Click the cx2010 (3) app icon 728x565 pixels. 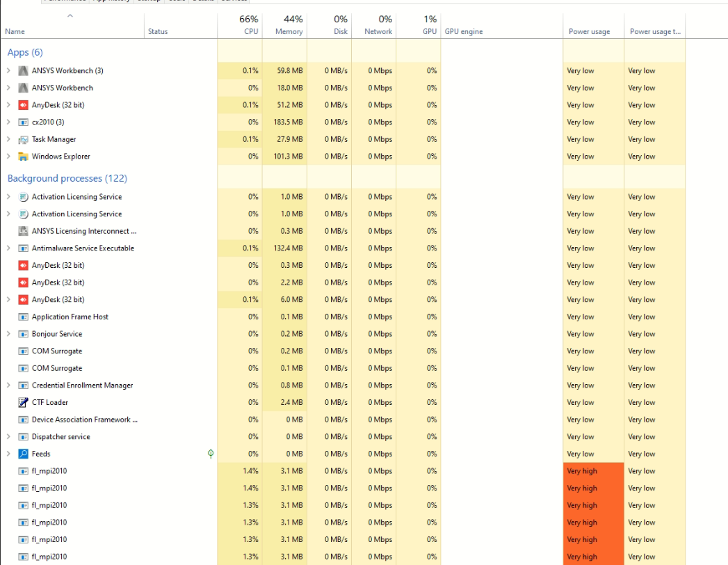point(24,122)
